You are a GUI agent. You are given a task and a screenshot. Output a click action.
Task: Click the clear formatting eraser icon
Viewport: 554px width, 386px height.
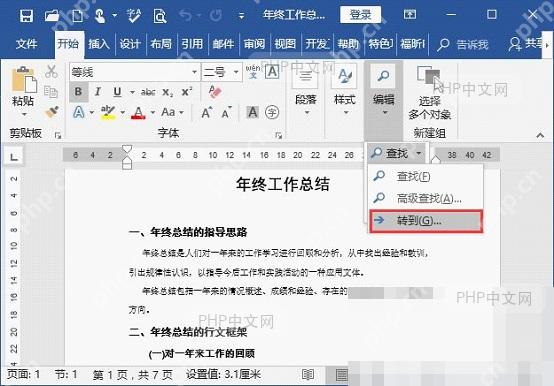pyautogui.click(x=215, y=91)
